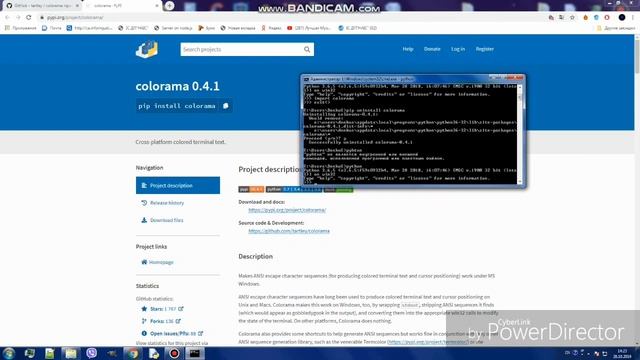This screenshot has height=360, width=640.
Task: Open the Help link in PyPI header
Action: 408,49
